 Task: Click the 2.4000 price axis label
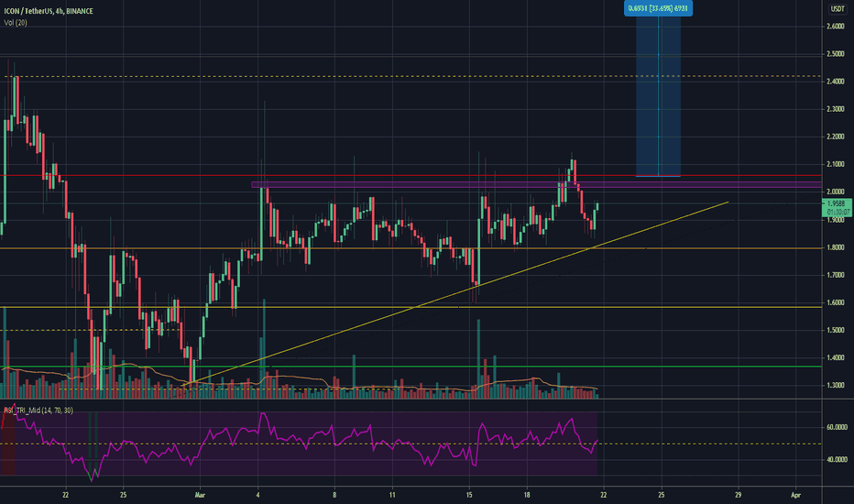835,82
